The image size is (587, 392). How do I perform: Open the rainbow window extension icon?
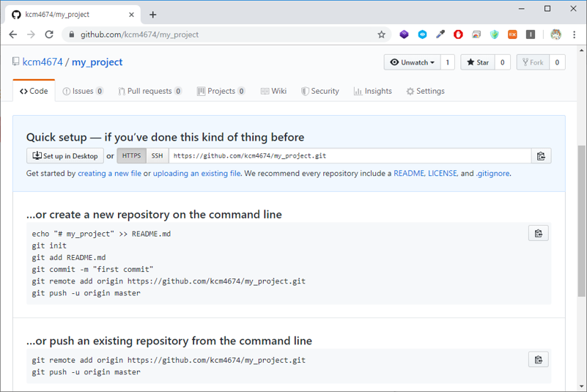476,34
